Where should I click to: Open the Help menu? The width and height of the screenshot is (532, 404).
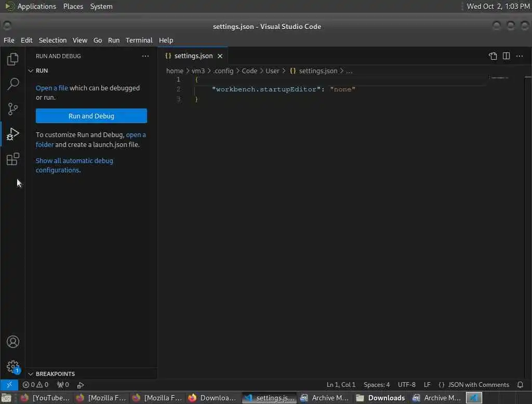point(166,40)
